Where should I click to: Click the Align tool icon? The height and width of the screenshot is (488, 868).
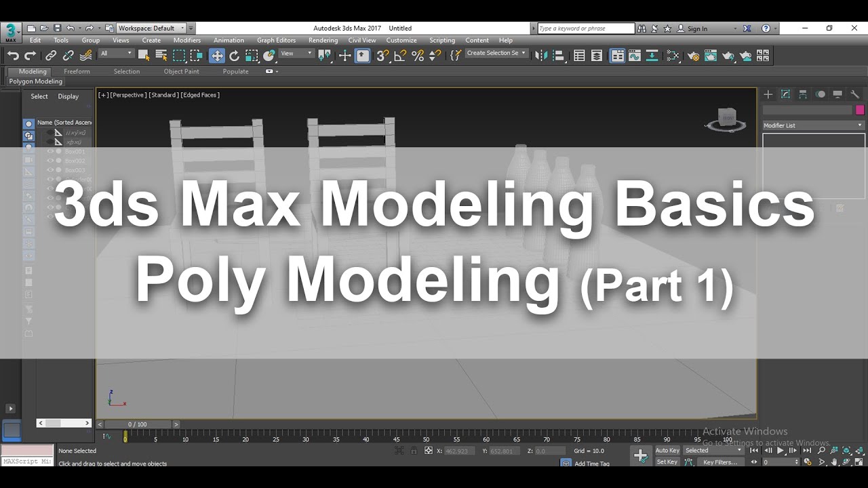click(558, 56)
